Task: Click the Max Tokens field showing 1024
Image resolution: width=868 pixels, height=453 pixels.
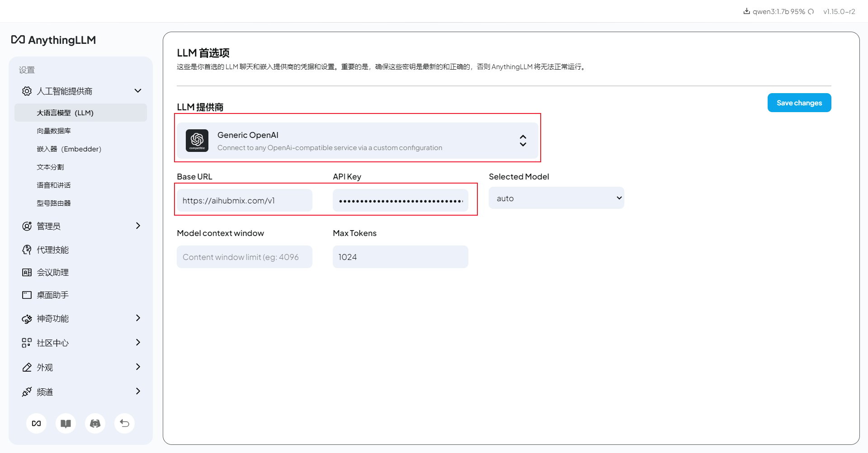Action: [x=401, y=257]
